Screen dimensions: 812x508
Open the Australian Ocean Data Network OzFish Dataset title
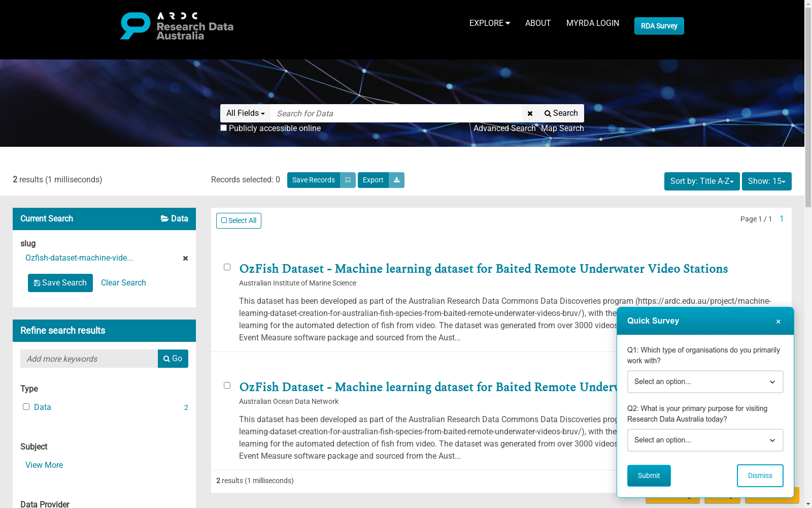[x=428, y=387]
